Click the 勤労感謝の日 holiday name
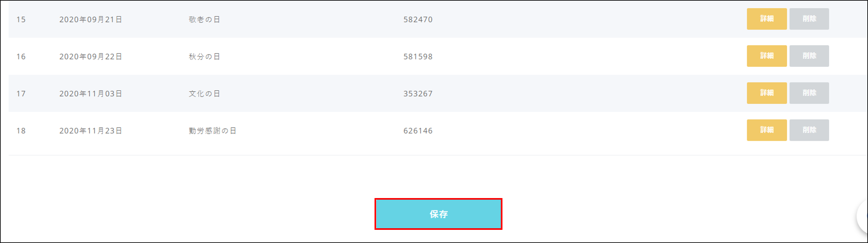This screenshot has width=868, height=243. 212,131
